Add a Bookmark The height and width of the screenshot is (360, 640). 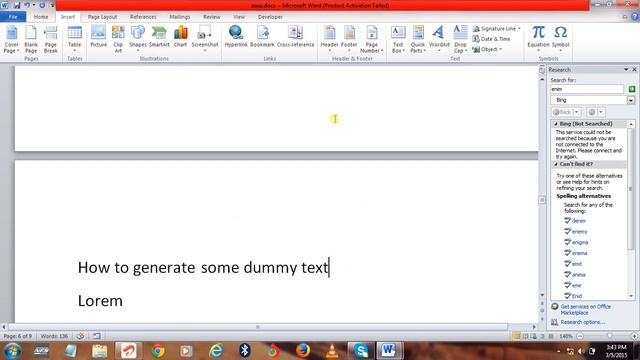point(262,37)
